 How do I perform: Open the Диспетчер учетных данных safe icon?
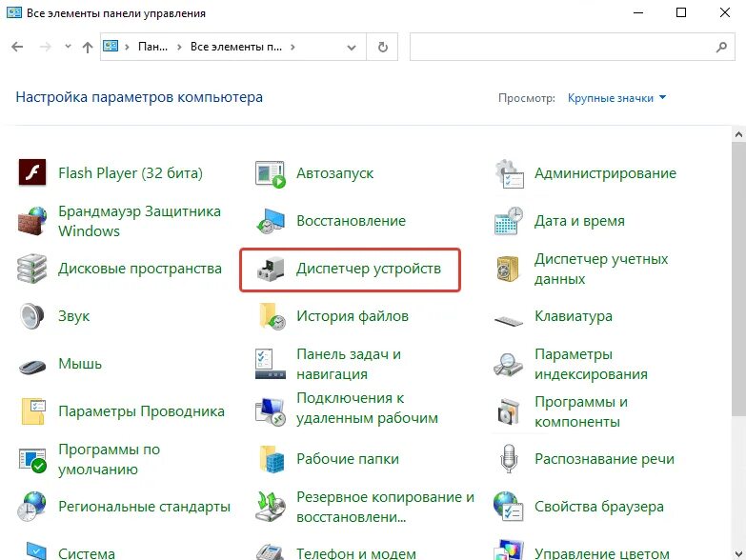click(508, 269)
